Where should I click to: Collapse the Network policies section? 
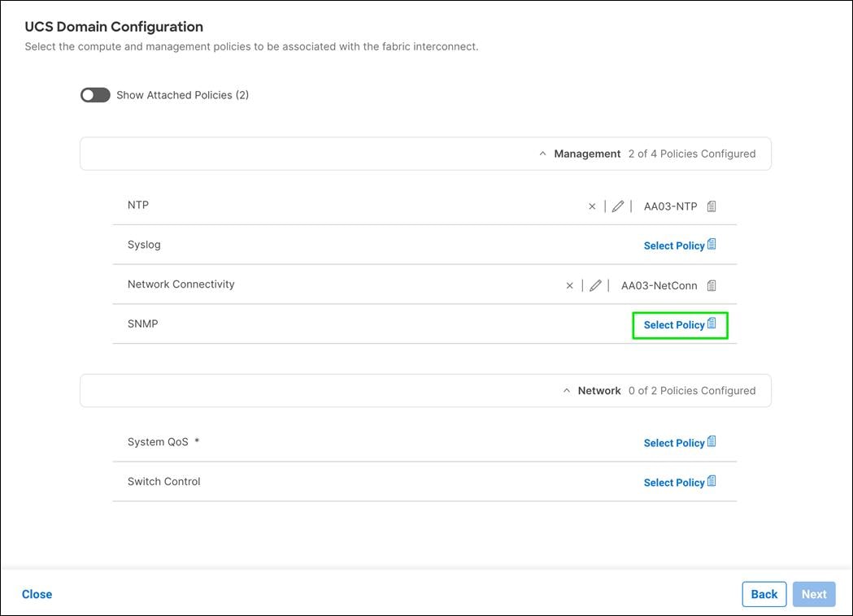[567, 390]
